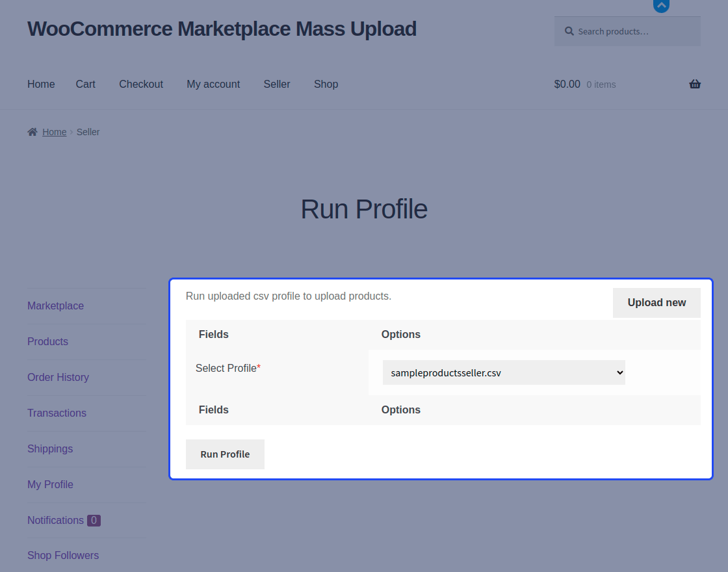Open the Transactions page

coord(57,413)
